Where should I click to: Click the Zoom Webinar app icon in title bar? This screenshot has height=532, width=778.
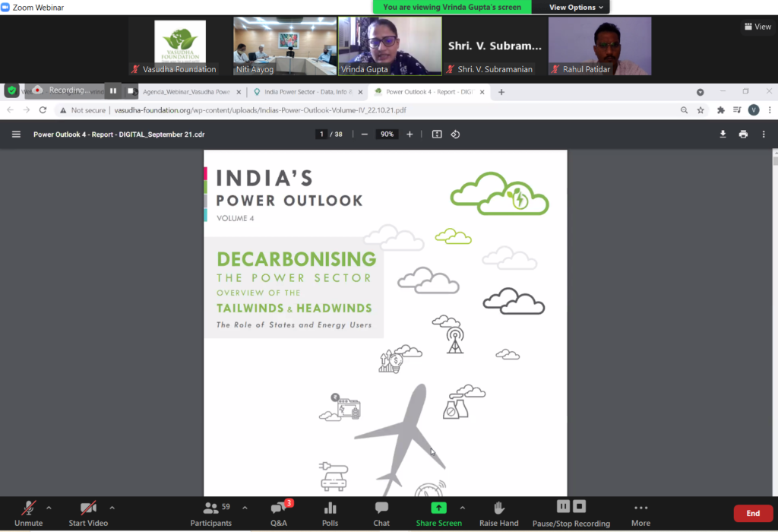click(x=5, y=7)
